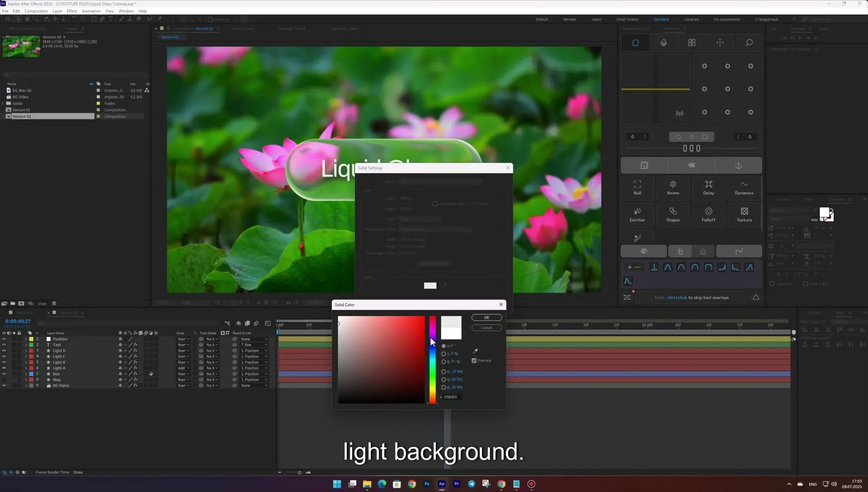This screenshot has width=868, height=492.
Task: Click the Animo tool icon
Action: pos(673,187)
